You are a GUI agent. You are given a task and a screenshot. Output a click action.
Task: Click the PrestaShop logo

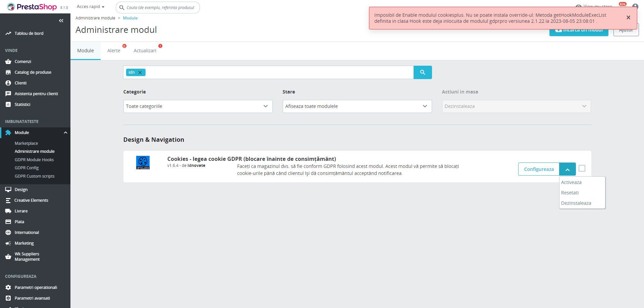click(x=32, y=7)
